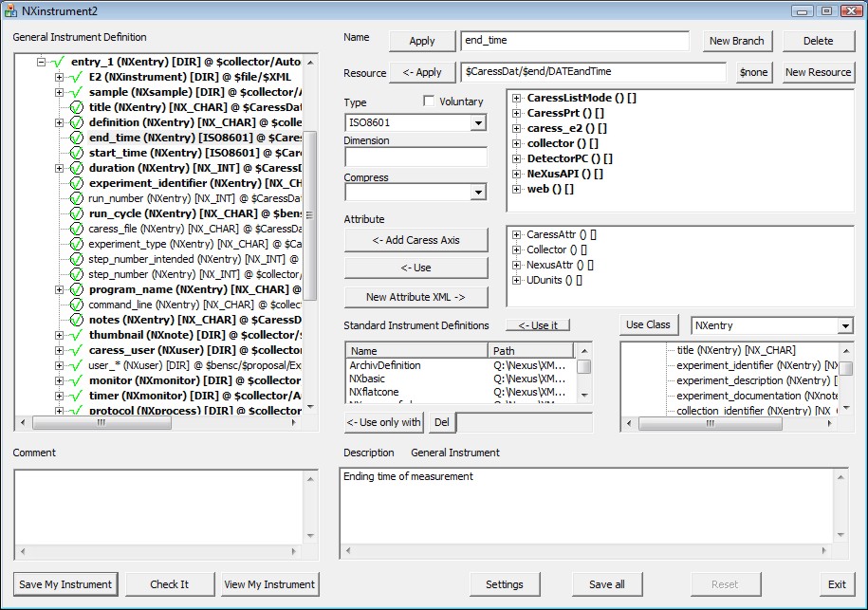Expand the NexusAttr attribute node

click(x=516, y=265)
